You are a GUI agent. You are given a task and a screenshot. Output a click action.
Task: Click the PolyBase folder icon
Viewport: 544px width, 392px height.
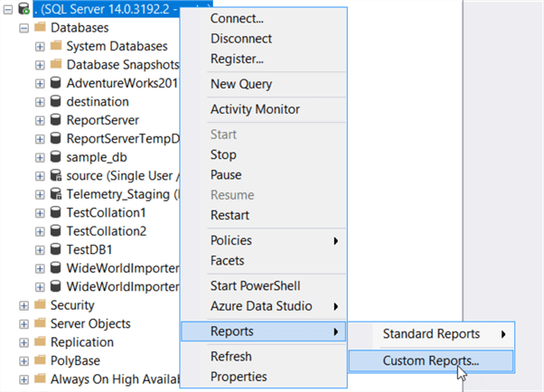click(x=40, y=360)
